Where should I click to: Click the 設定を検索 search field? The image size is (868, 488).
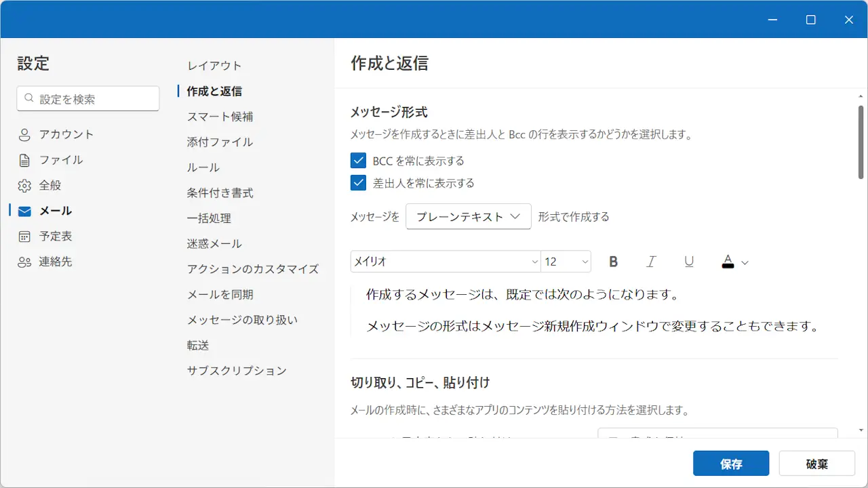pos(88,99)
